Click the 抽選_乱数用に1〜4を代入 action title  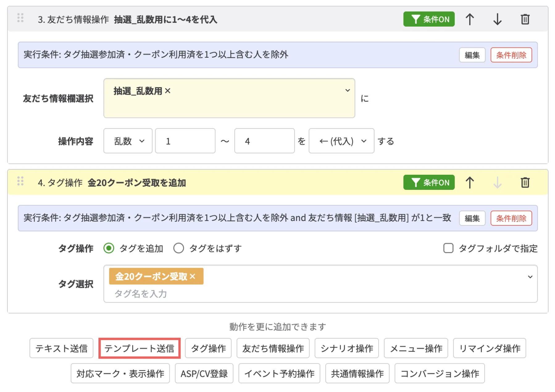tap(166, 19)
